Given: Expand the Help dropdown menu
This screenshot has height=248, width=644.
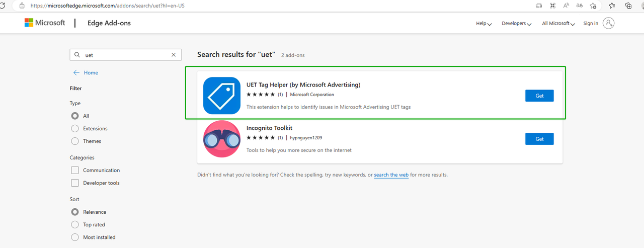Looking at the screenshot, I should coord(484,23).
